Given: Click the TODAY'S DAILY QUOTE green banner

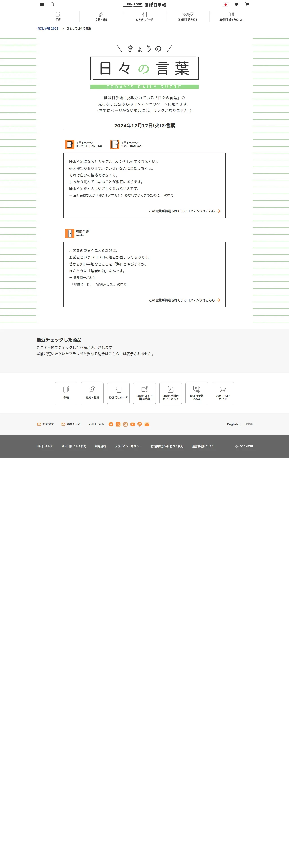Looking at the screenshot, I should click(145, 87).
